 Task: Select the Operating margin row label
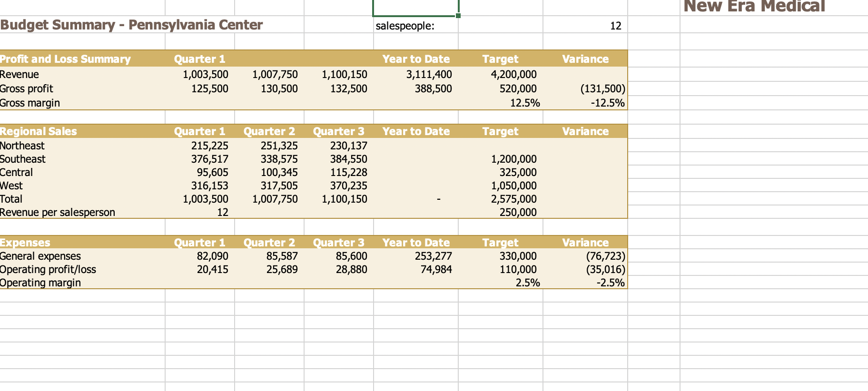coord(40,283)
